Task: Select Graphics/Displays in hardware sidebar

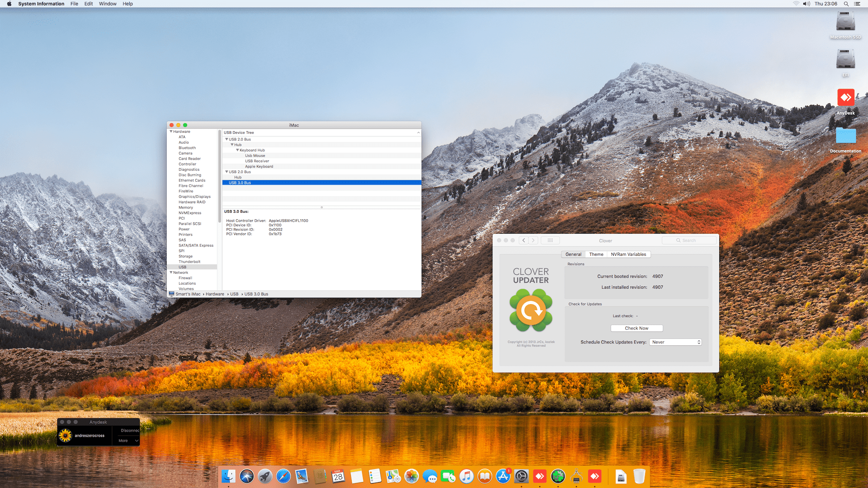Action: pyautogui.click(x=194, y=197)
